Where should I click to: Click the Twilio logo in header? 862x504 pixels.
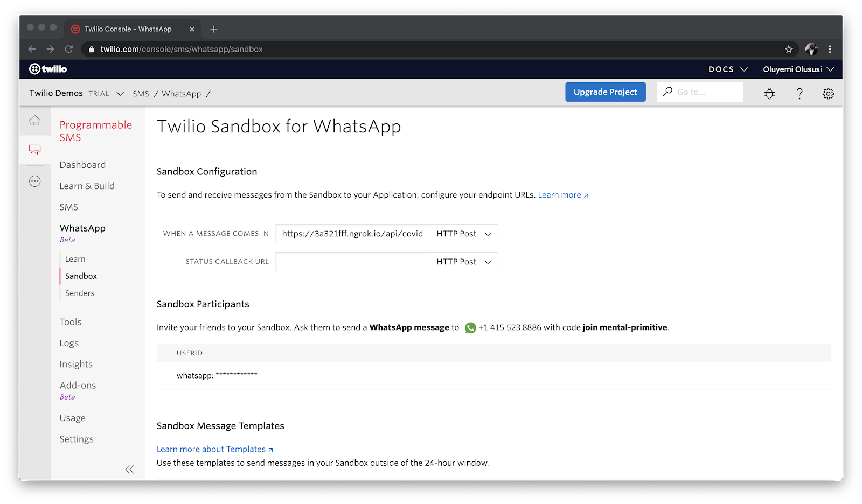coord(48,69)
